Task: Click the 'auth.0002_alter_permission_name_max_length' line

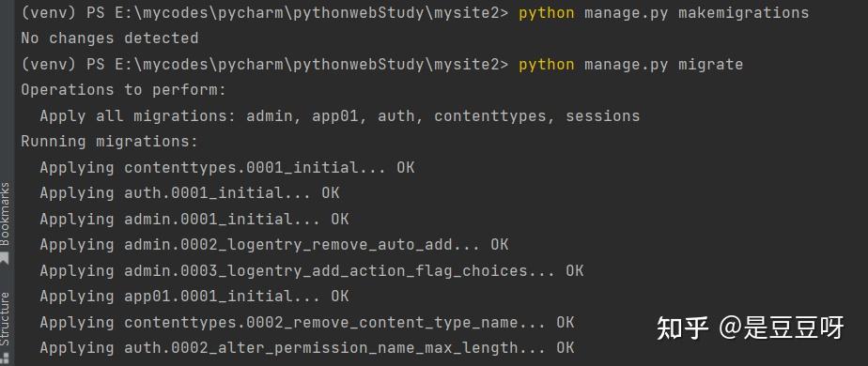Action: pyautogui.click(x=306, y=348)
